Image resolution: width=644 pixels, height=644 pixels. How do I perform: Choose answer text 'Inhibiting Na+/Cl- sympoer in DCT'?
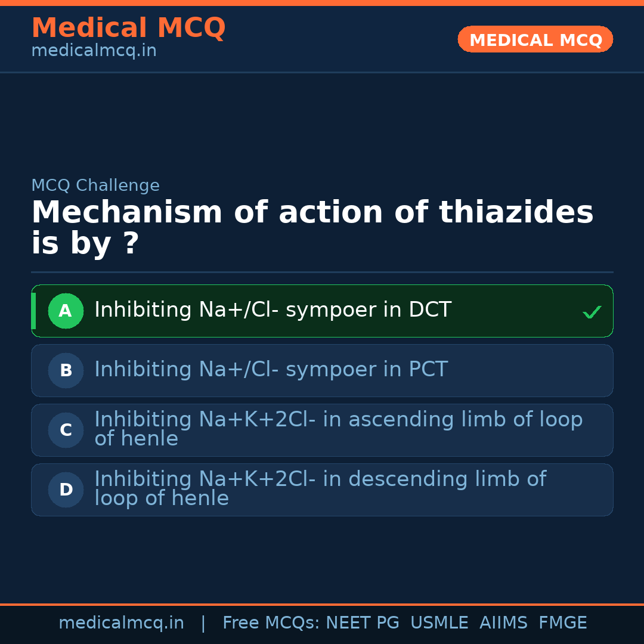click(x=273, y=310)
